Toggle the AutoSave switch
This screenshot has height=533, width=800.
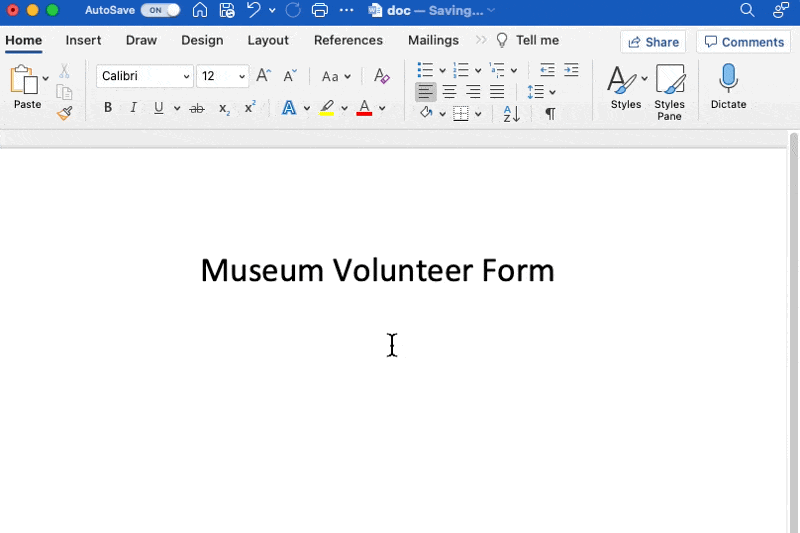(x=160, y=10)
